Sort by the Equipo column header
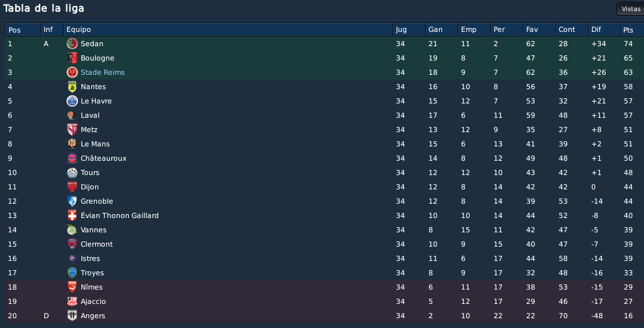This screenshot has height=328, width=644. (229, 29)
